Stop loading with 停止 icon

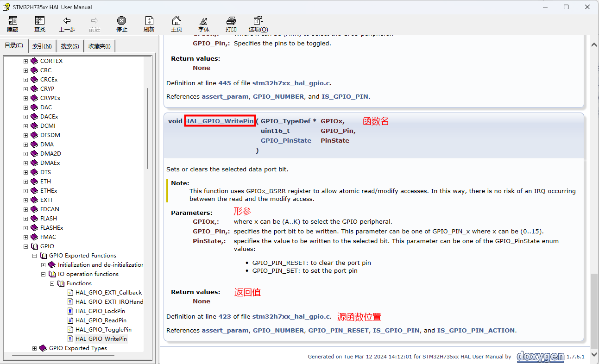pyautogui.click(x=121, y=21)
